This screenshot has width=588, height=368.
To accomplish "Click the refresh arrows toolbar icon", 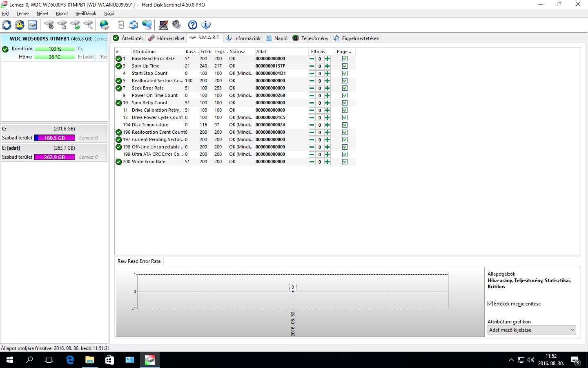I will pos(7,25).
